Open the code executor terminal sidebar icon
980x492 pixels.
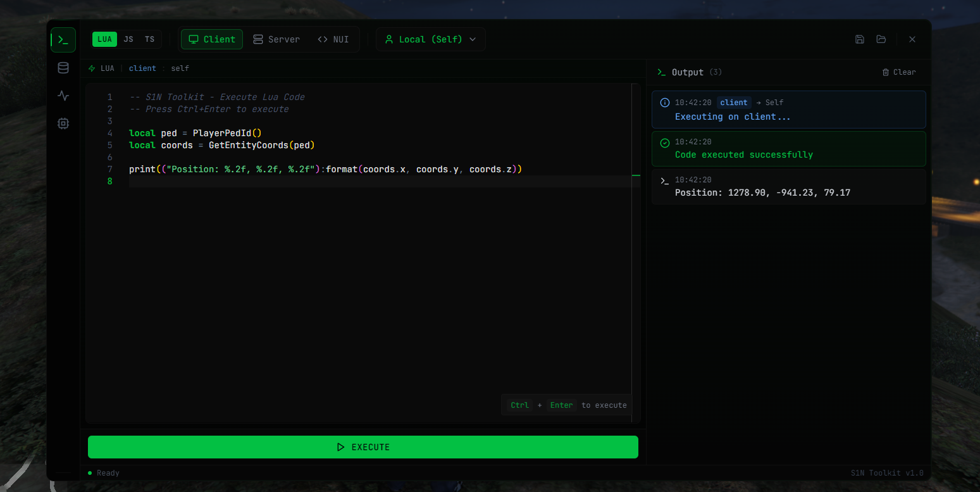pyautogui.click(x=63, y=40)
